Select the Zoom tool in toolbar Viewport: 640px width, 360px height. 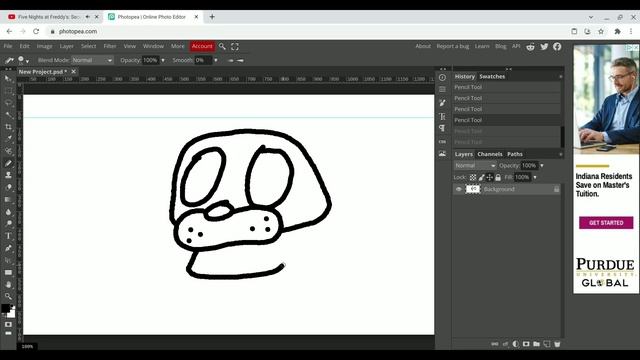[x=8, y=296]
